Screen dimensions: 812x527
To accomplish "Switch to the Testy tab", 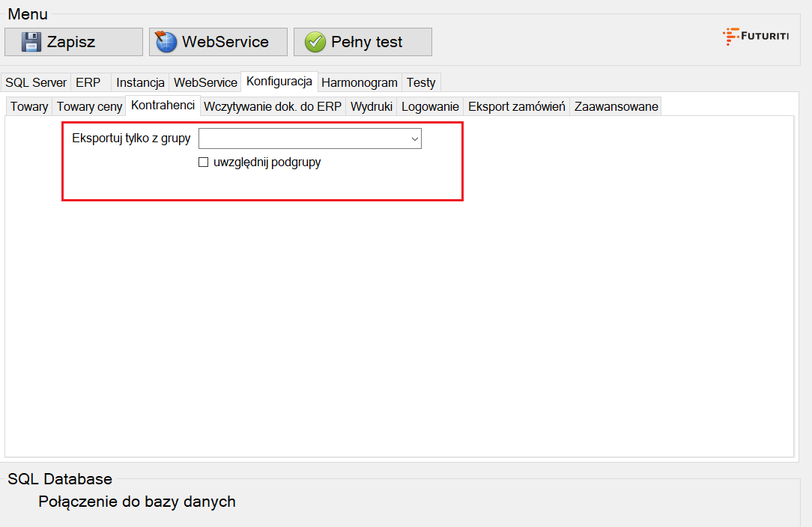I will coord(421,82).
